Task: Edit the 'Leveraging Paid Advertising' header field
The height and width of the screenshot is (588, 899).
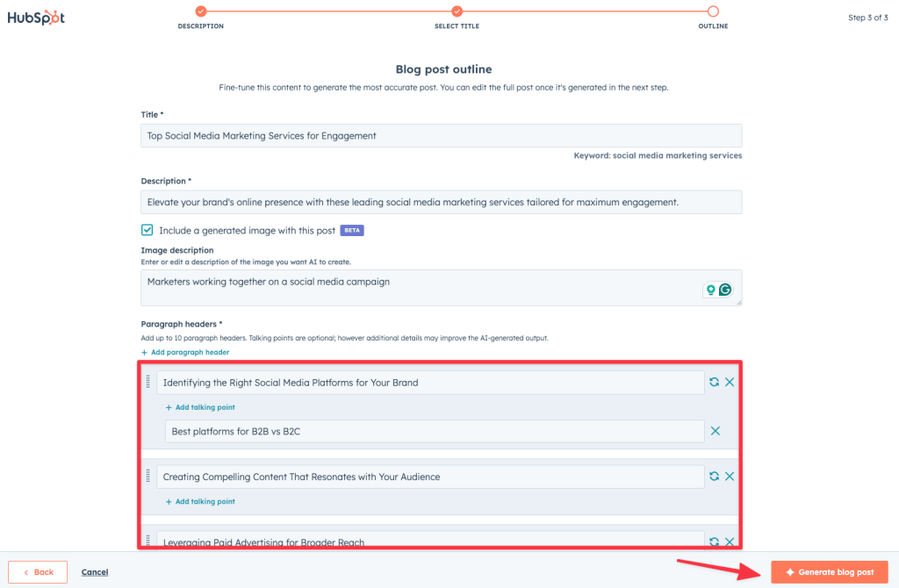Action: 430,541
